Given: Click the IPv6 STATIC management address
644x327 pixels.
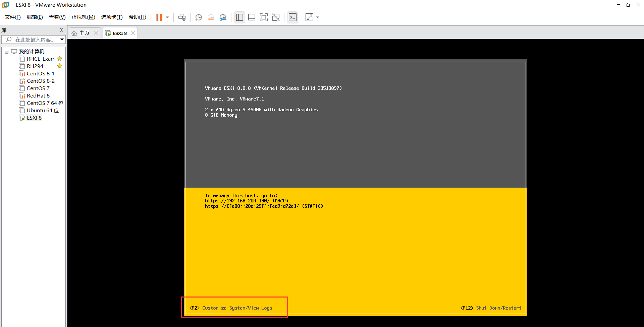Looking at the screenshot, I should click(x=264, y=206).
